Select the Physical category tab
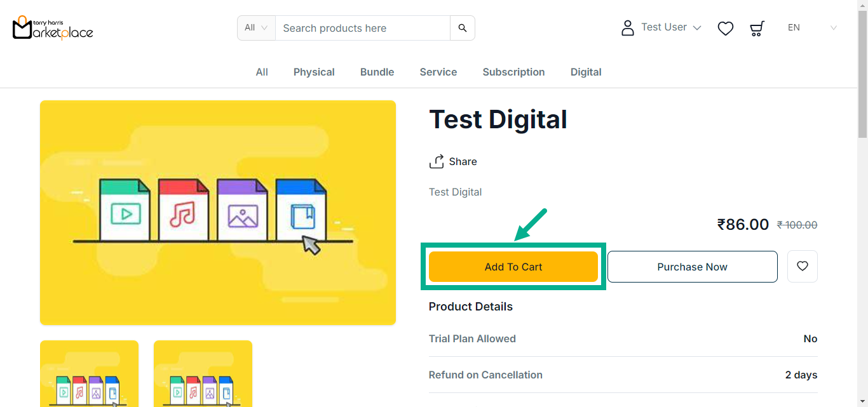Viewport: 868px width, 407px height. tap(314, 72)
